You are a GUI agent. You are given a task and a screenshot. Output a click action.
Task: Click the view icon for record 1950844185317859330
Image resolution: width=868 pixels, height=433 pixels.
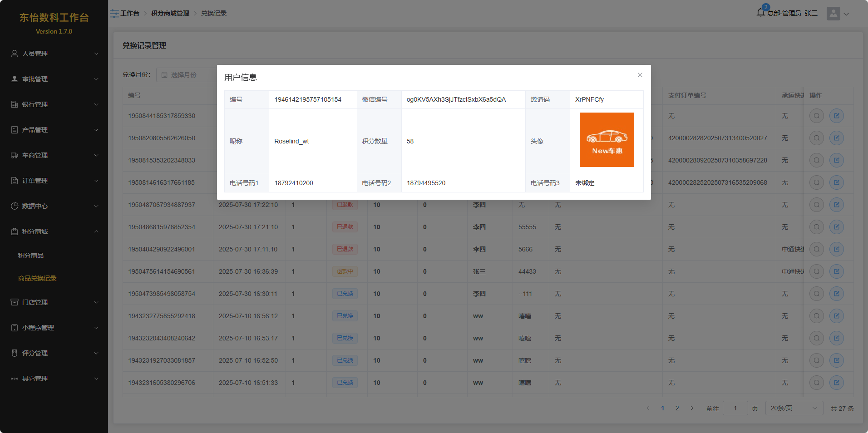click(x=816, y=116)
